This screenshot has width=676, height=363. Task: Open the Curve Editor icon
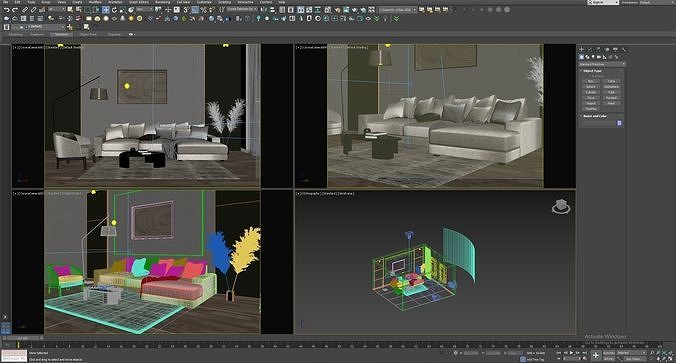[309, 9]
